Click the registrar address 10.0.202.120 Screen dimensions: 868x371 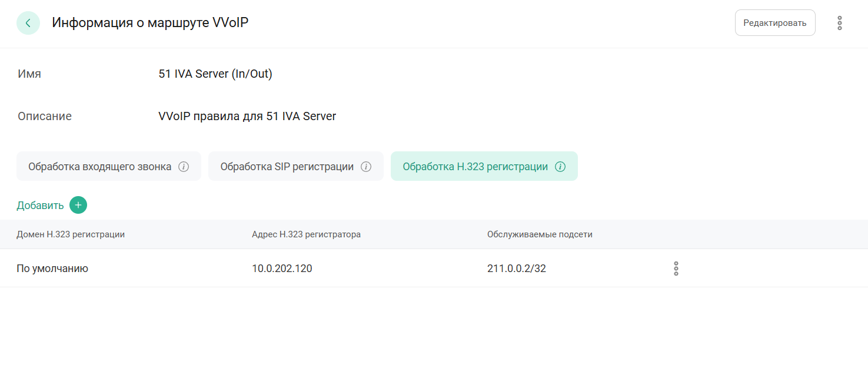(282, 269)
